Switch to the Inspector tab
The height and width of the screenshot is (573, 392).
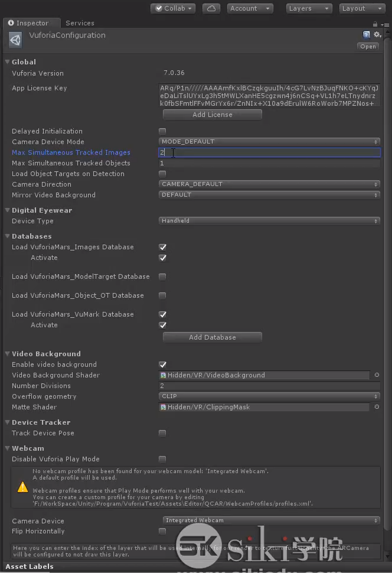click(31, 23)
